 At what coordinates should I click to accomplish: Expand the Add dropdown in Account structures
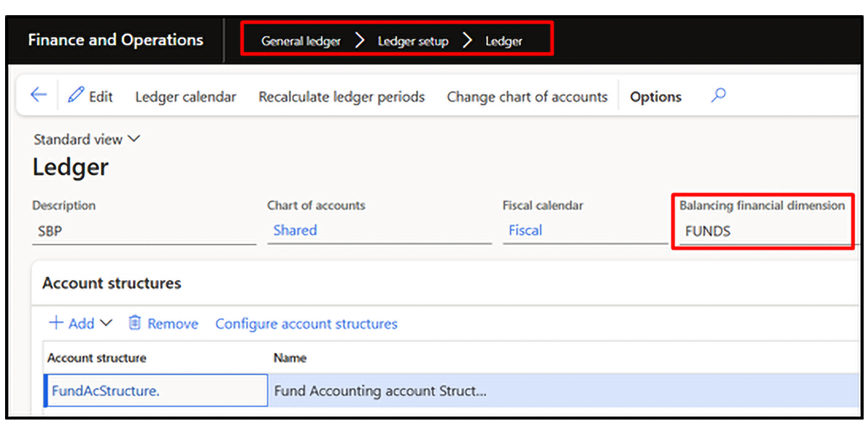(80, 323)
